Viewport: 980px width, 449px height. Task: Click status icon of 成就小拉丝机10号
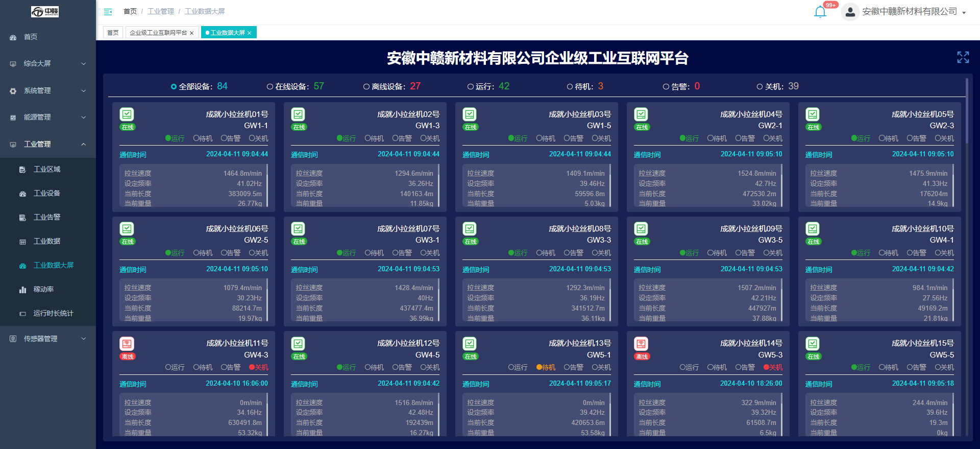click(x=813, y=229)
